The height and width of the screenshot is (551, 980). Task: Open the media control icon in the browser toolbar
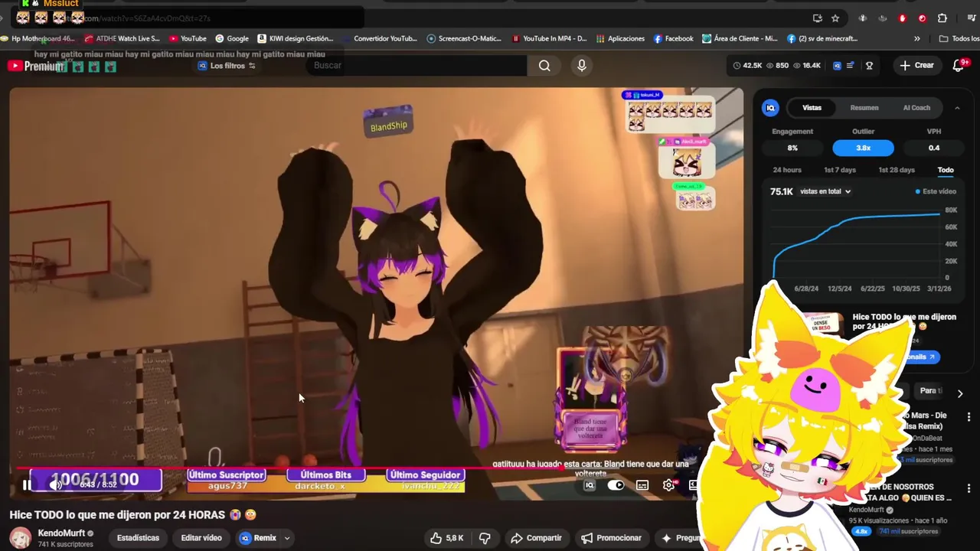pos(972,18)
